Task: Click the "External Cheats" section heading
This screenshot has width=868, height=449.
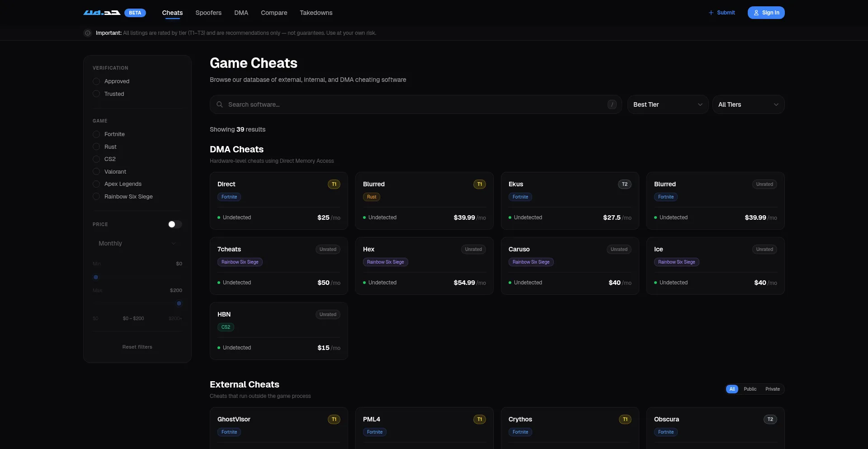Action: point(245,384)
